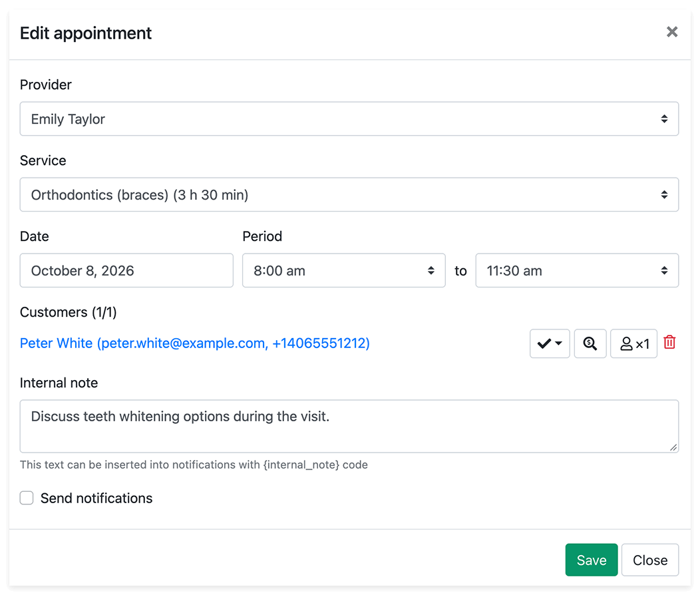This screenshot has width=700, height=595.
Task: Click the number of persons x1 button
Action: click(633, 343)
